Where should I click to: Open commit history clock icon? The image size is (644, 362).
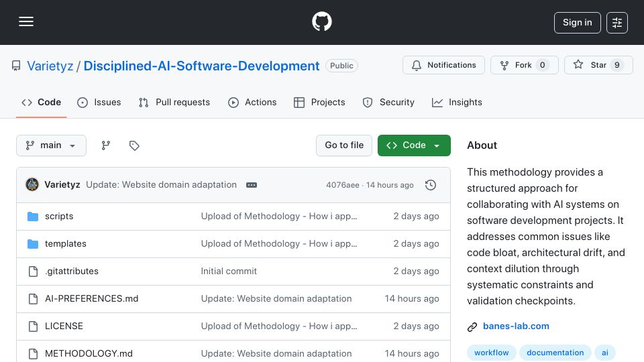[x=431, y=185]
